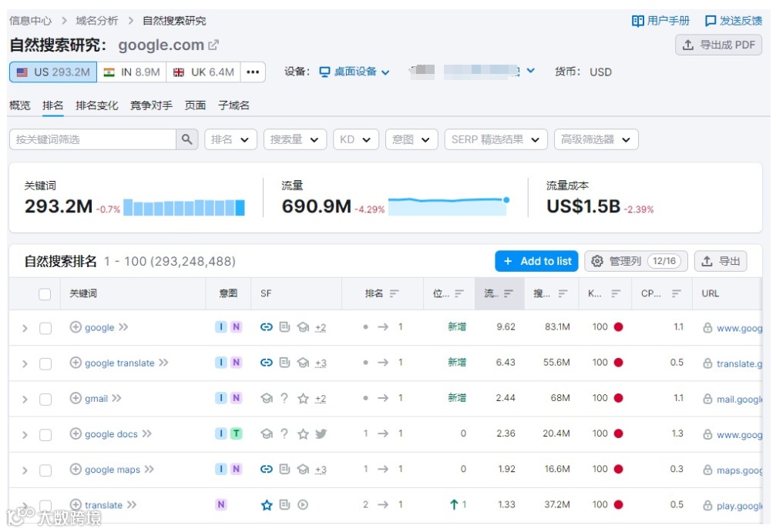
Task: Click the 按关键词筛选 input field
Action: tap(92, 139)
